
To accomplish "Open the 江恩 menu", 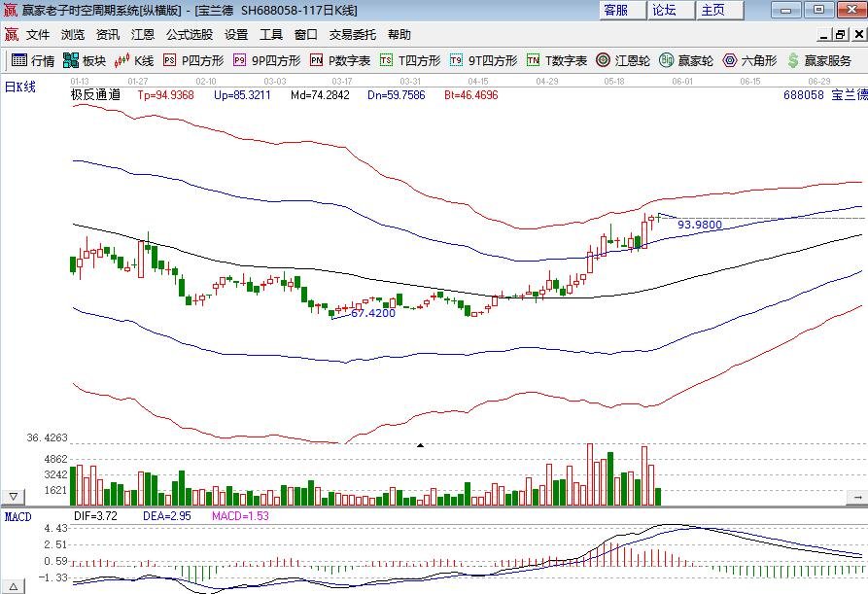I will [142, 34].
